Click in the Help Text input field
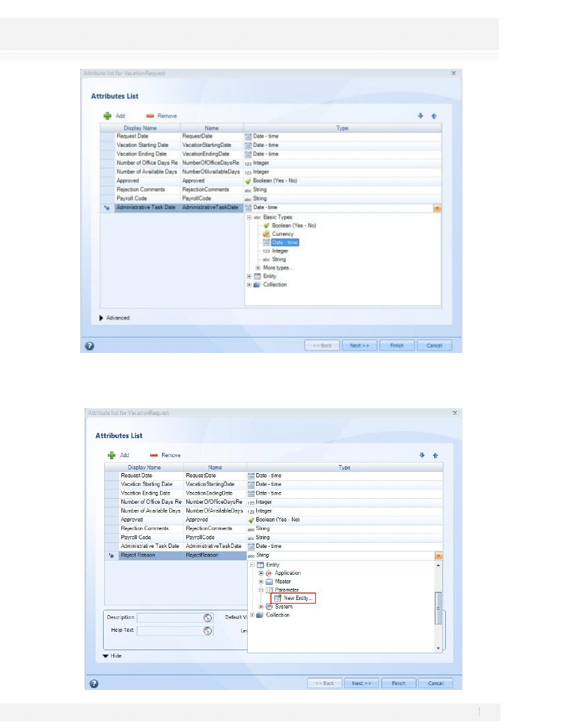 pos(169,630)
